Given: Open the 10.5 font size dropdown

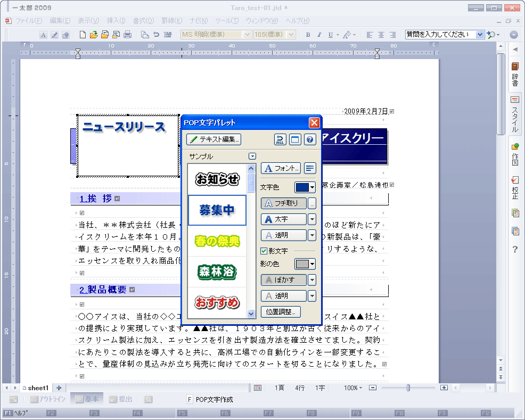Looking at the screenshot, I should point(291,35).
